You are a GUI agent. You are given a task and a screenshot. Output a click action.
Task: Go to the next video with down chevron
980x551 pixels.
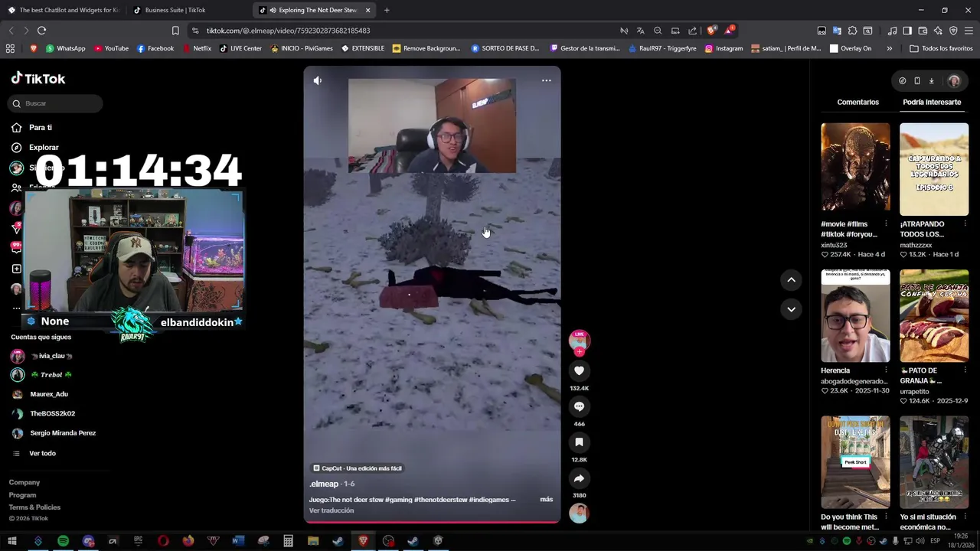791,309
